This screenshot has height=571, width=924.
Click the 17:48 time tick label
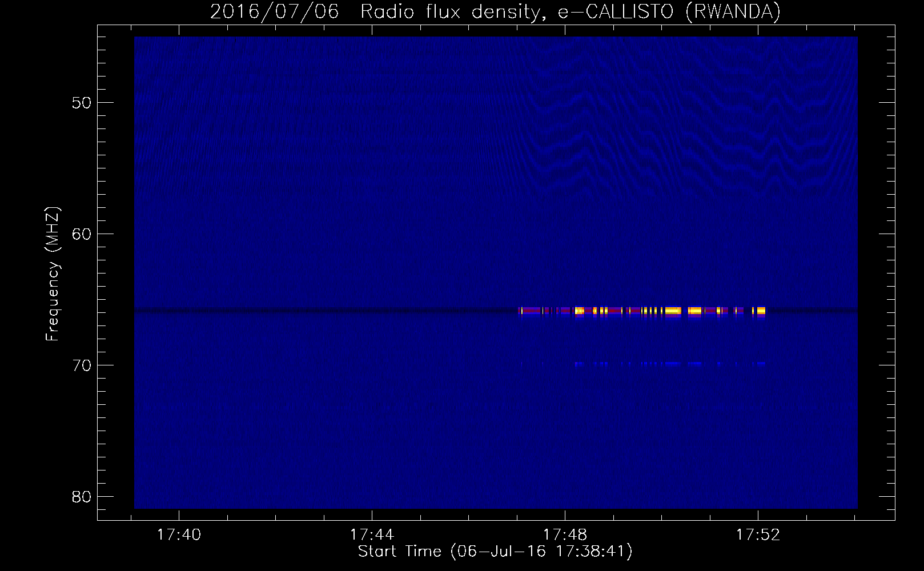[x=565, y=535]
